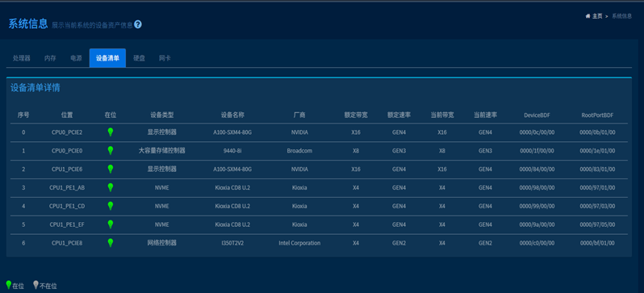Click green presence bulb for CPU1_PE1_AB
644x293 pixels.
(110, 187)
